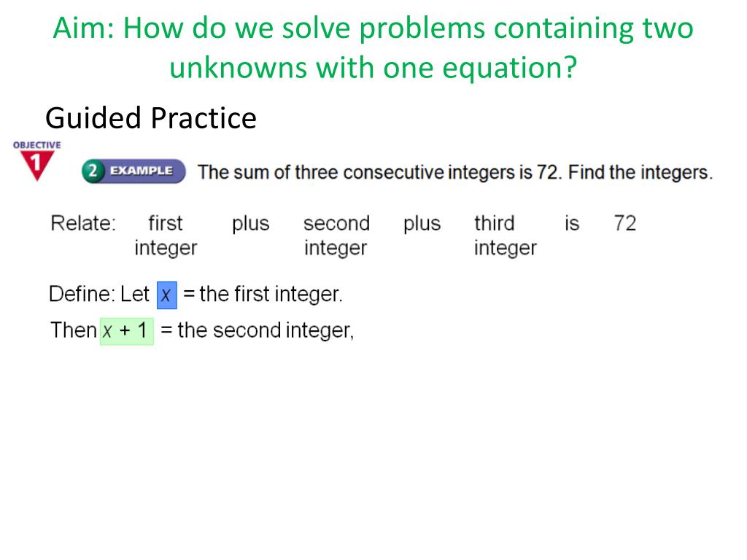Click 'third integer' in the Relate row

click(x=505, y=236)
